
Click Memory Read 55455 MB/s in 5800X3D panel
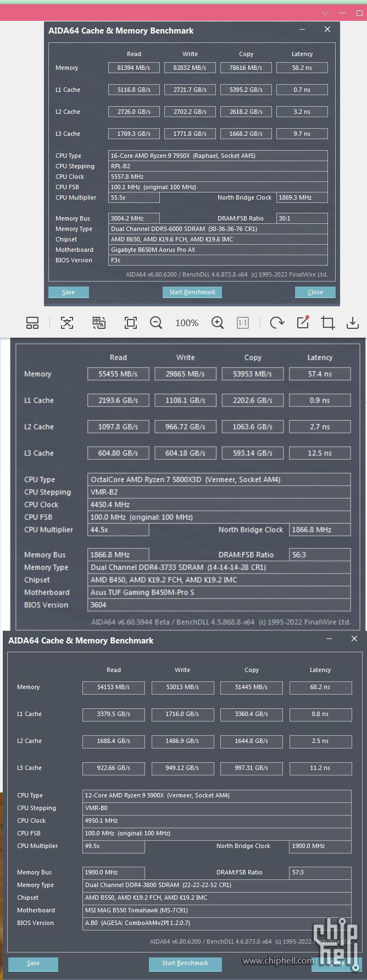click(118, 374)
